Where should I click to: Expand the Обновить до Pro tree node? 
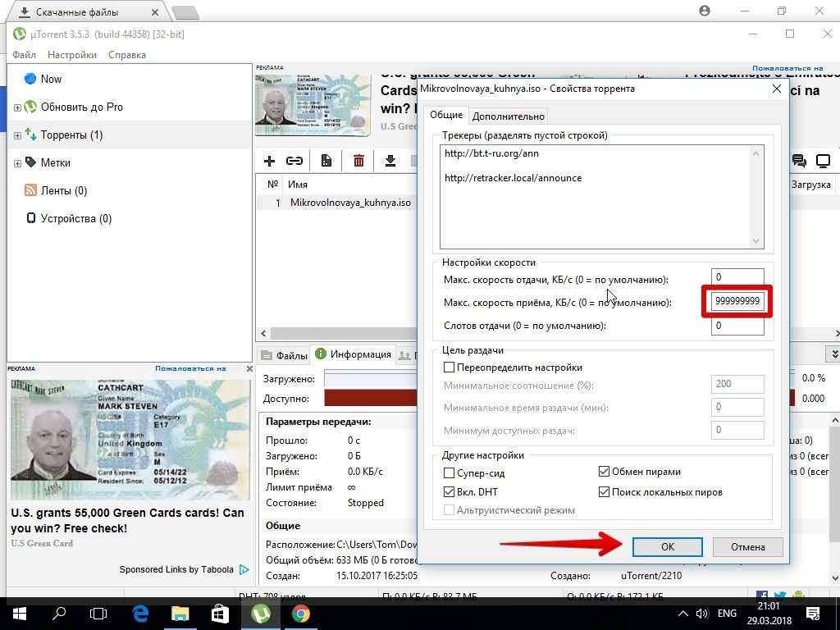17,107
